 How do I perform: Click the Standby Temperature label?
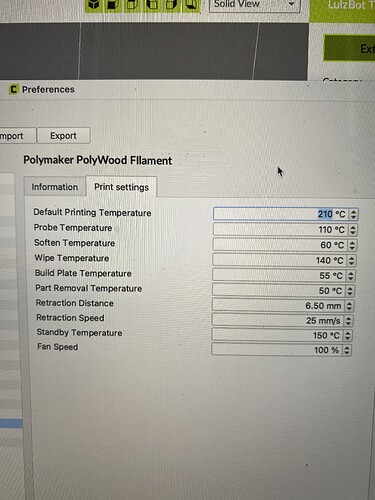pos(79,333)
